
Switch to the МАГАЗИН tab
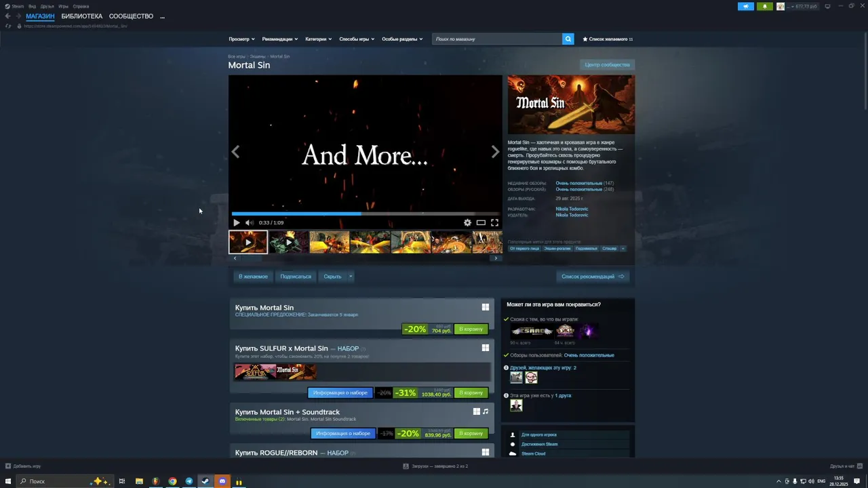pos(40,16)
